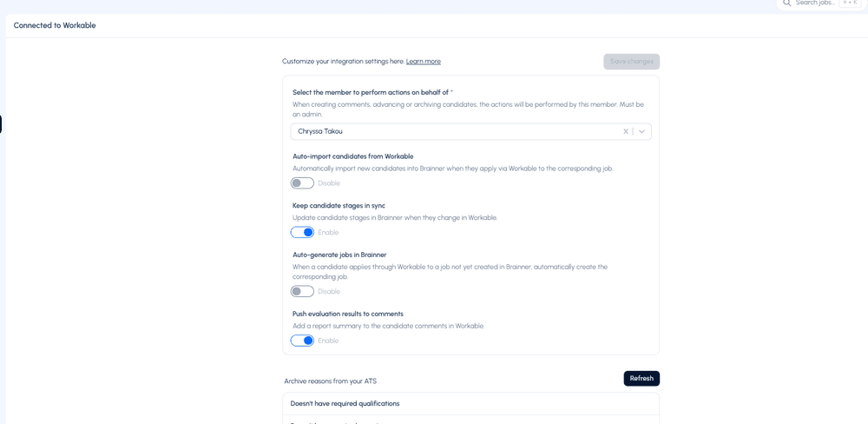Open the Learn more link
The height and width of the screenshot is (424, 868).
click(424, 62)
